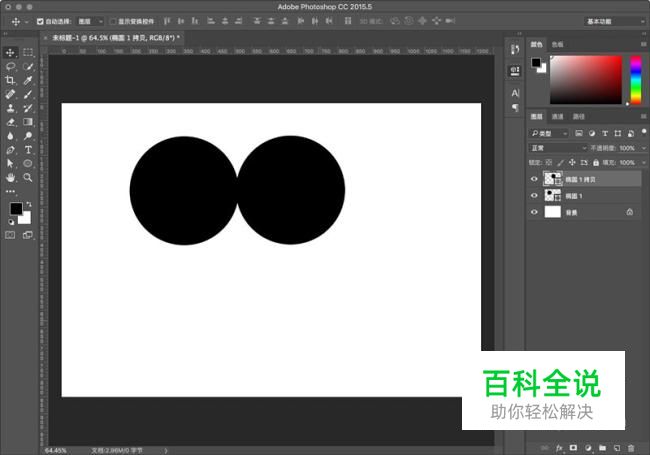Select the Quick Selection tool
Viewport: 650px width, 455px height.
pos(28,66)
